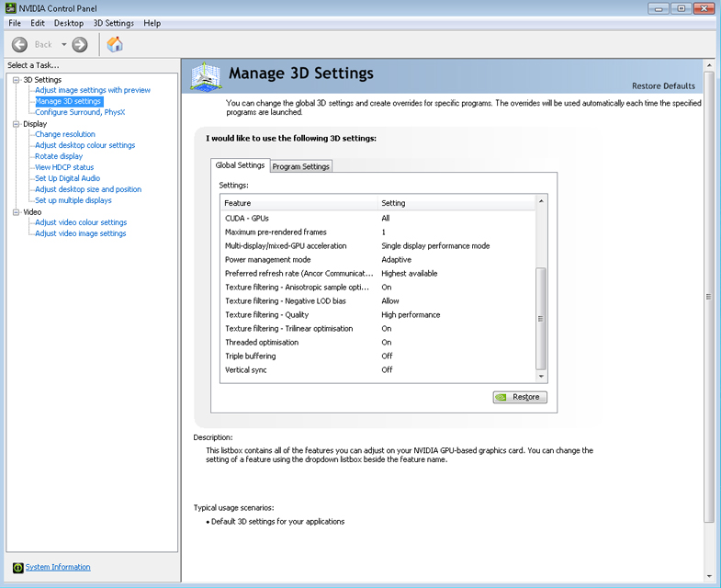Viewport: 721px width, 588px height.
Task: Open the File menu
Action: coord(15,23)
